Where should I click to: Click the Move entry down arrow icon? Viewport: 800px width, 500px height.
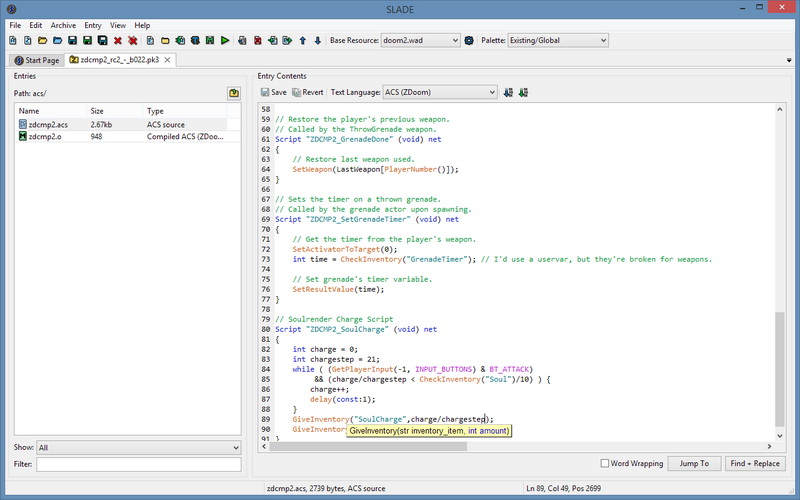point(318,41)
